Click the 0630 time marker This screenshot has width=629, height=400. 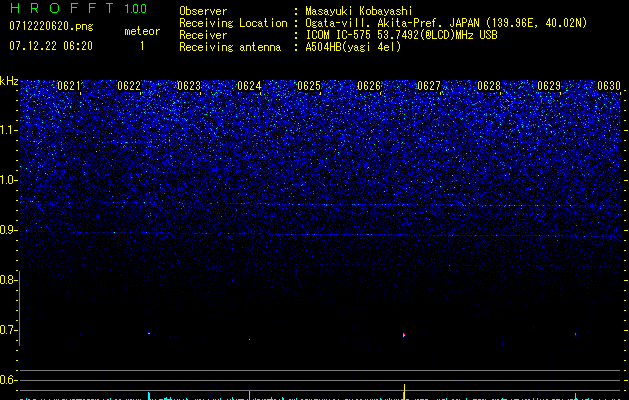(x=609, y=86)
